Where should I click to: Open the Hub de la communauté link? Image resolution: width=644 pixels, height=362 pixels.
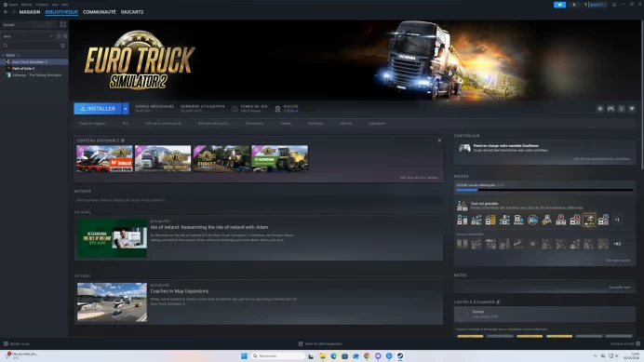tap(164, 123)
